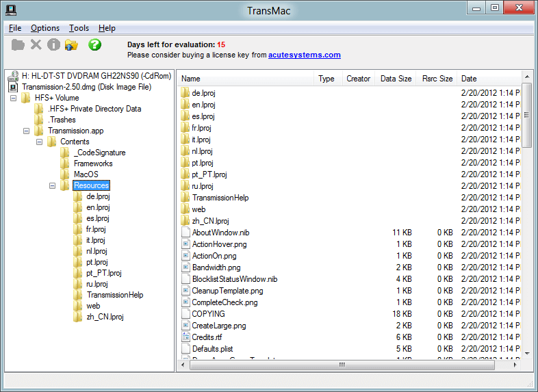Open the Tools menu
This screenshot has width=538, height=392.
(x=79, y=28)
